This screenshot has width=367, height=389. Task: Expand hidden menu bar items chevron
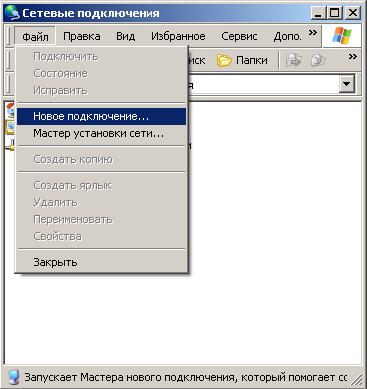tap(313, 33)
